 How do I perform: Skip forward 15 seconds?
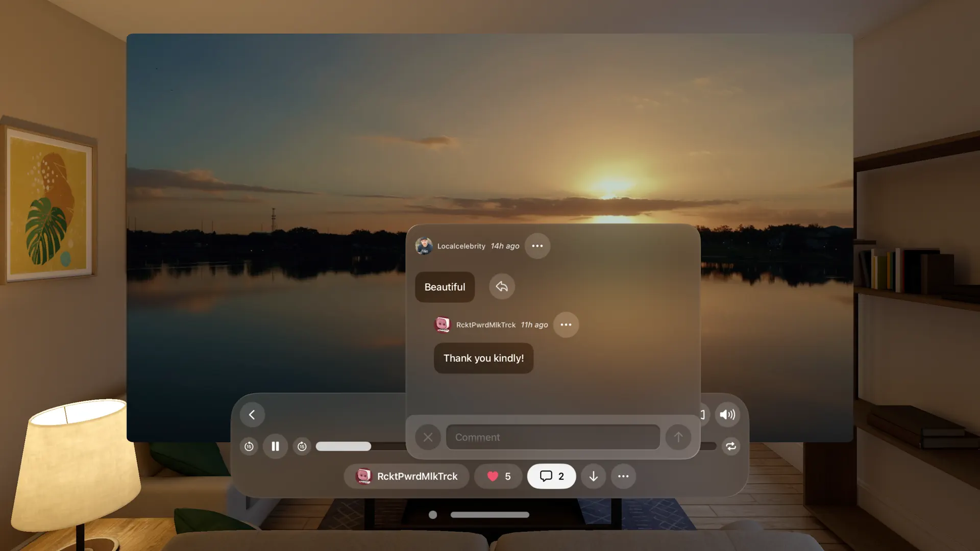[302, 446]
